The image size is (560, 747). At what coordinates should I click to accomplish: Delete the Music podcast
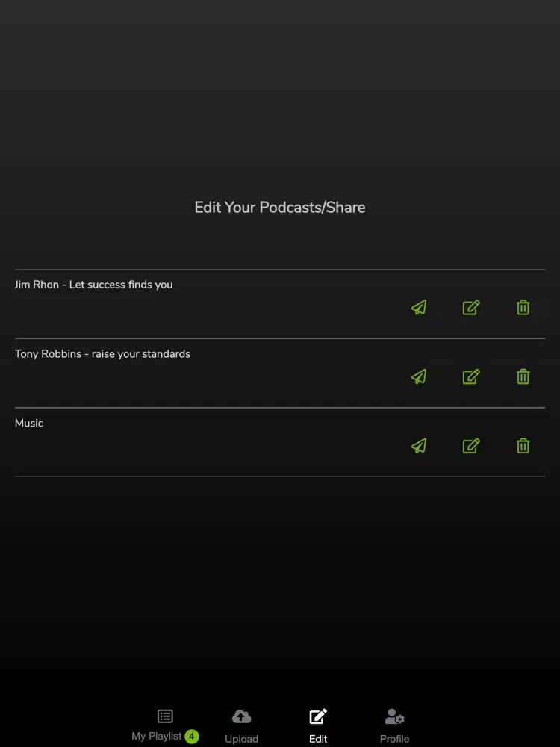pyautogui.click(x=523, y=446)
